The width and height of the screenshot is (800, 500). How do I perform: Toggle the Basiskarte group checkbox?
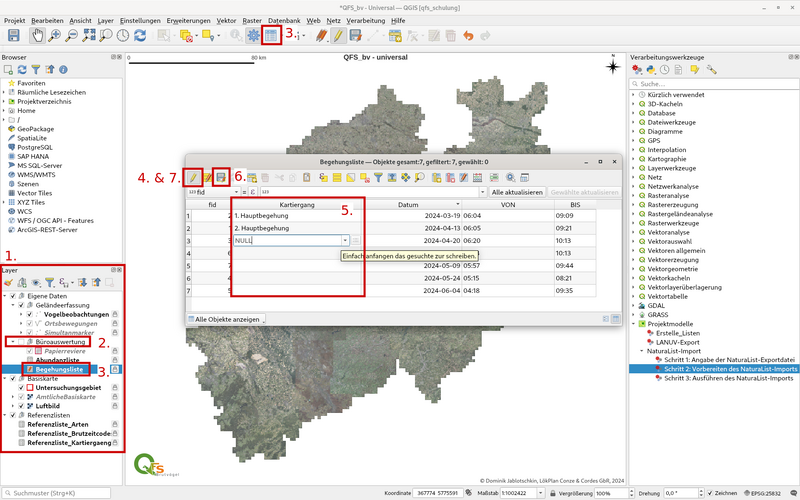[x=13, y=379]
